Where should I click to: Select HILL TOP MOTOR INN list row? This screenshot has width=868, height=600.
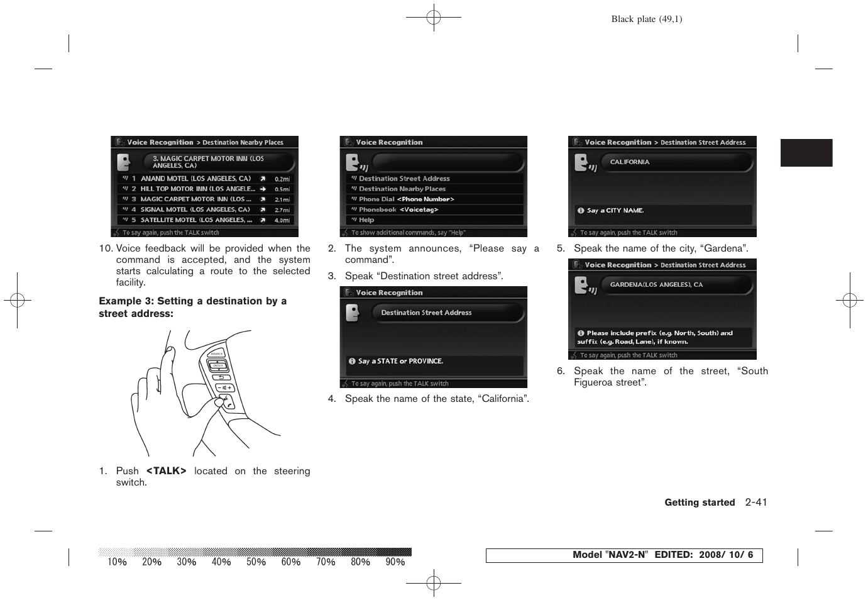pyautogui.click(x=205, y=189)
